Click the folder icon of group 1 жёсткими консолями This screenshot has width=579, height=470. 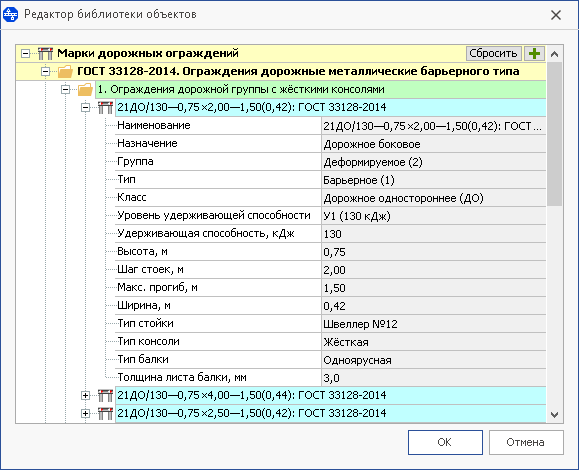(85, 89)
